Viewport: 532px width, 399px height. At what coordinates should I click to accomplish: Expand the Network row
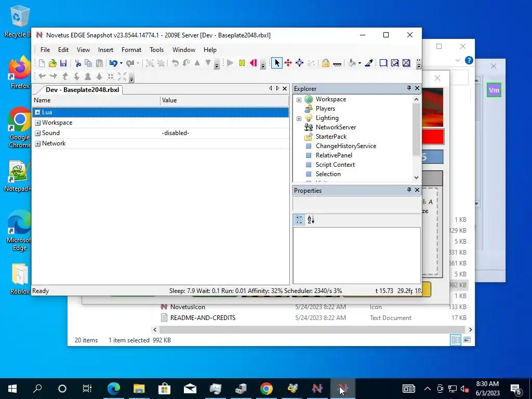pyautogui.click(x=37, y=143)
